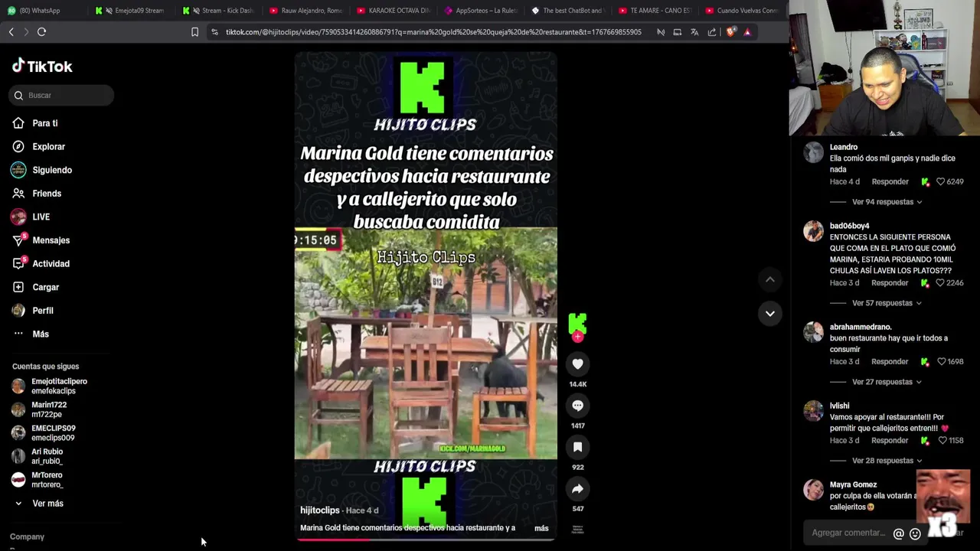Open bad06boy4's profile avatar
980x551 pixels.
click(813, 231)
